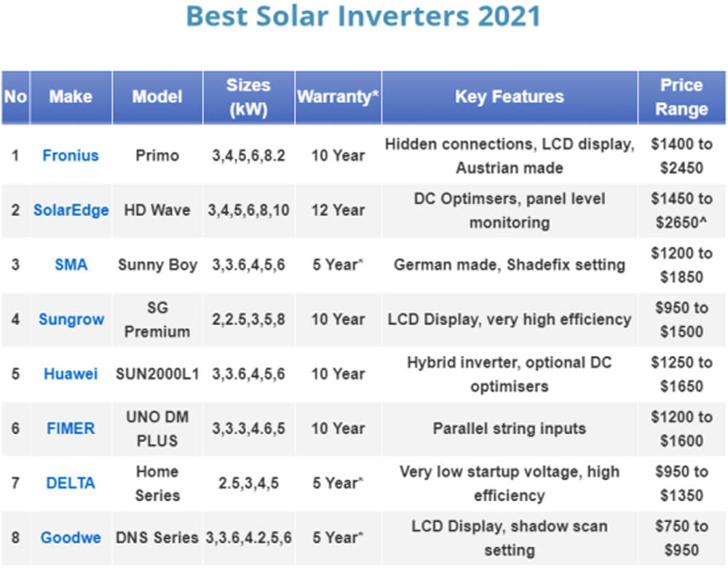Click the $750 to $950 price cell
Image resolution: width=728 pixels, height=568 pixels.
(681, 538)
